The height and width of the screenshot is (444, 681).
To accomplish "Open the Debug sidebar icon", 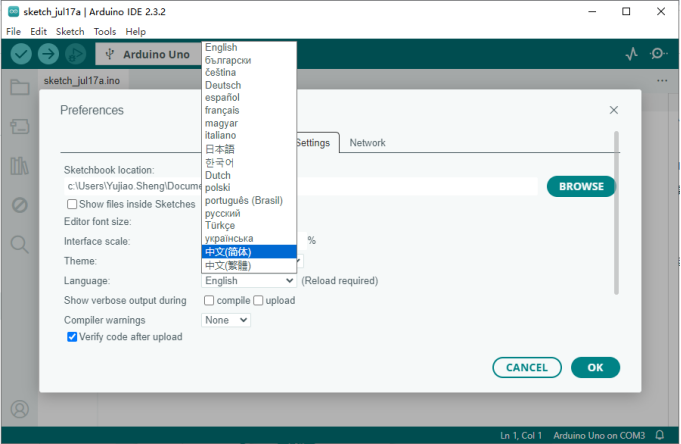I will [x=20, y=205].
